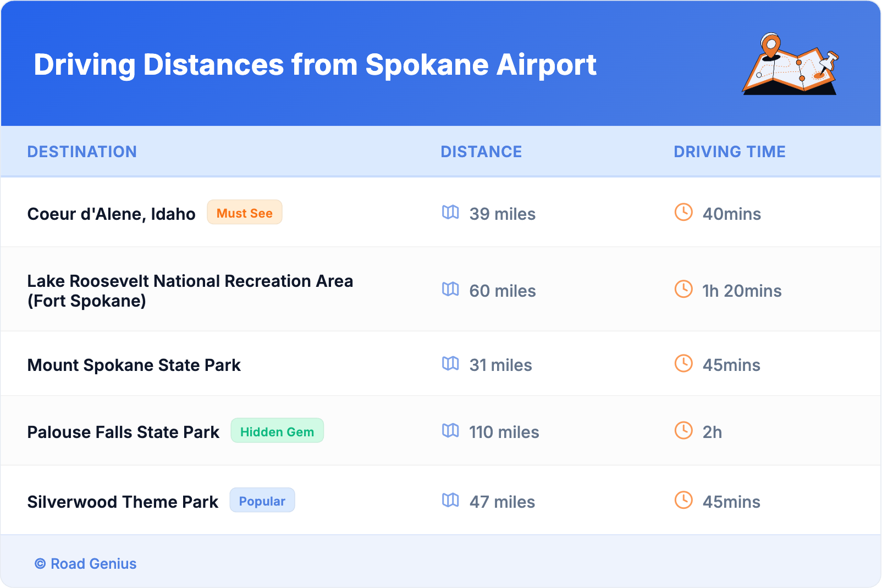Select Coeur d'Alene, Idaho destination
The width and height of the screenshot is (882, 588).
tap(111, 214)
